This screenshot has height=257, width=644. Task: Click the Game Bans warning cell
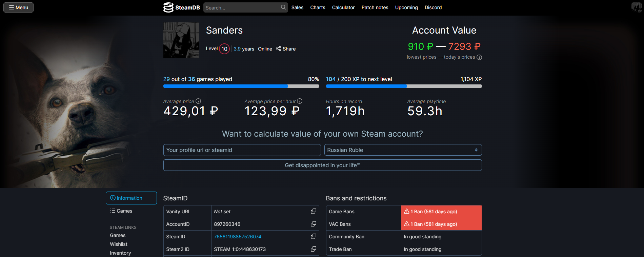pyautogui.click(x=441, y=212)
